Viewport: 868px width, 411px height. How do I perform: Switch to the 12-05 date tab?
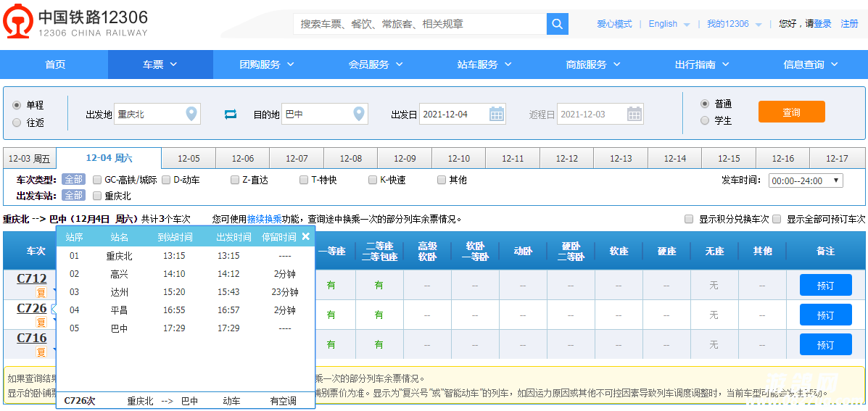[x=189, y=159]
